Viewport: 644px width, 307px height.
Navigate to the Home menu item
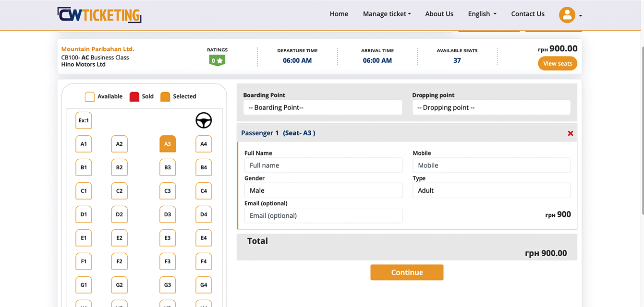click(x=339, y=14)
